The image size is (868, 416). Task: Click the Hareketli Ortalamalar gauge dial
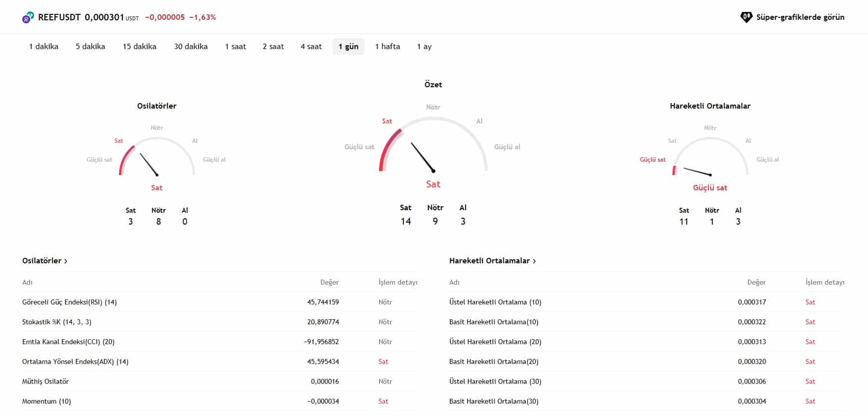(x=710, y=157)
